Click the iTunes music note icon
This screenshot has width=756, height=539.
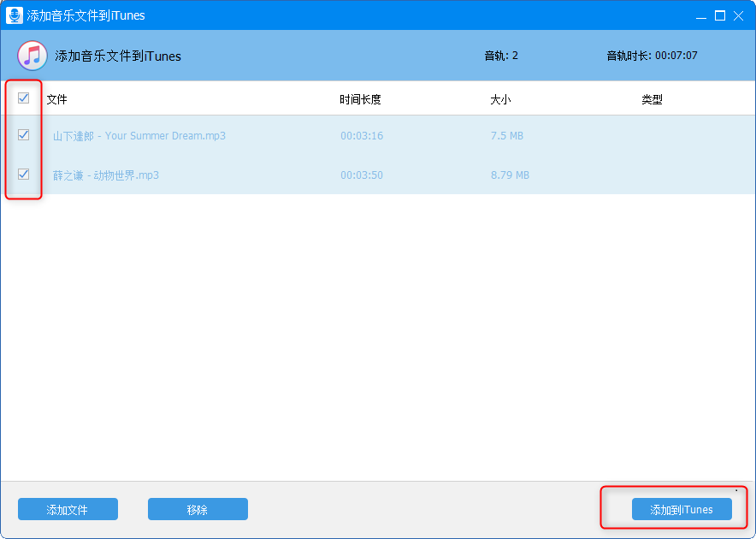pyautogui.click(x=32, y=56)
